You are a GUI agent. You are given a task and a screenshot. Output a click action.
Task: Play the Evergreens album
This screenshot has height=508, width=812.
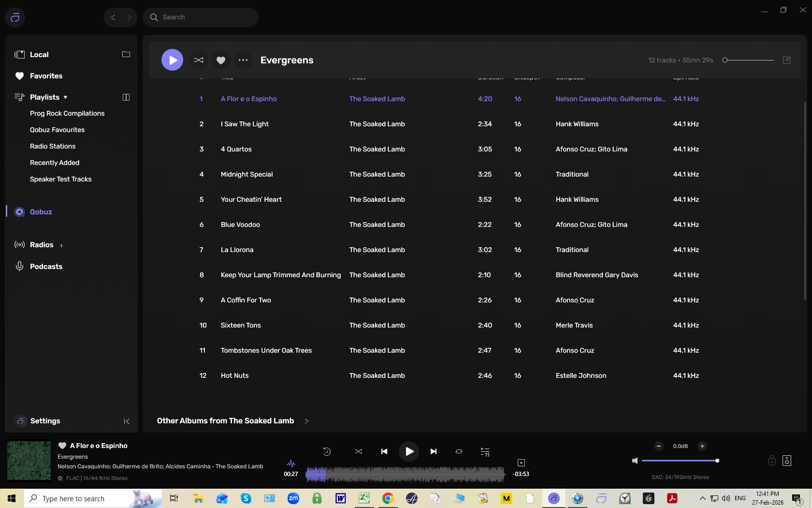point(172,60)
